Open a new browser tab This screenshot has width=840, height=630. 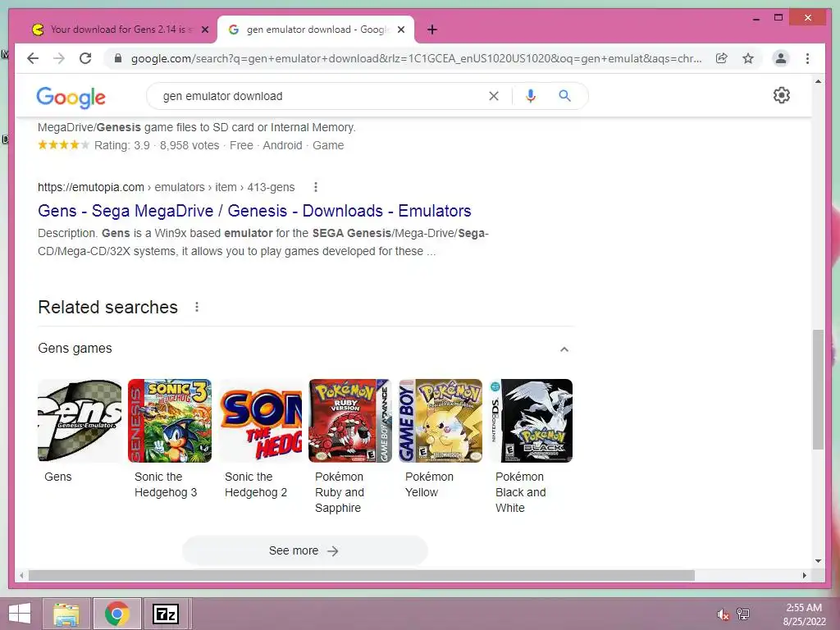coord(432,30)
